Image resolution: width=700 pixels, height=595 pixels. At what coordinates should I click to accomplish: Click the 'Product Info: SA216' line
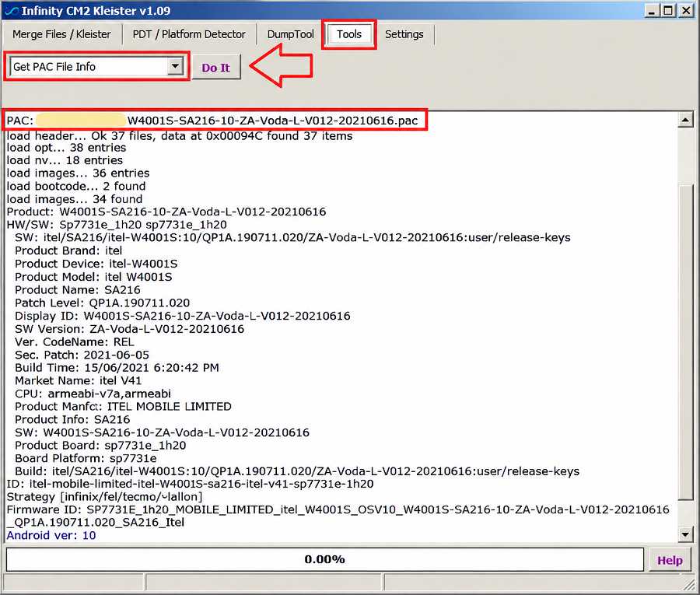click(72, 419)
